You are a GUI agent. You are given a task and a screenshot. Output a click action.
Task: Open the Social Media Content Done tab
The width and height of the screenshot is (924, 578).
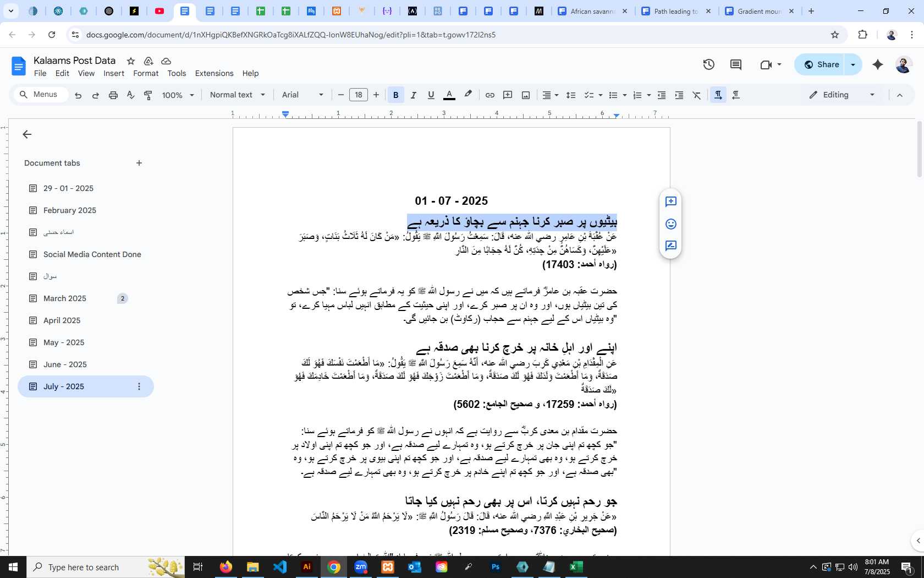pos(92,254)
